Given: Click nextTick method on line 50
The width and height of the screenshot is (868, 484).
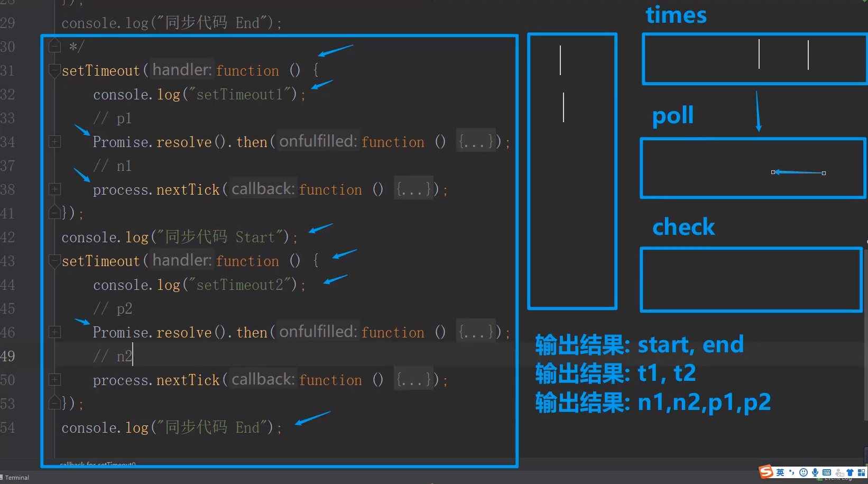Looking at the screenshot, I should pyautogui.click(x=188, y=380).
